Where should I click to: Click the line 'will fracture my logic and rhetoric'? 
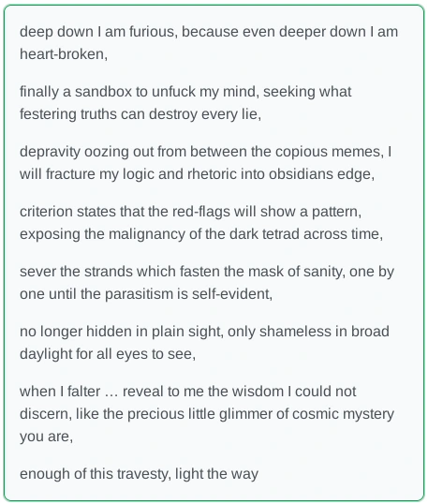tap(198, 174)
